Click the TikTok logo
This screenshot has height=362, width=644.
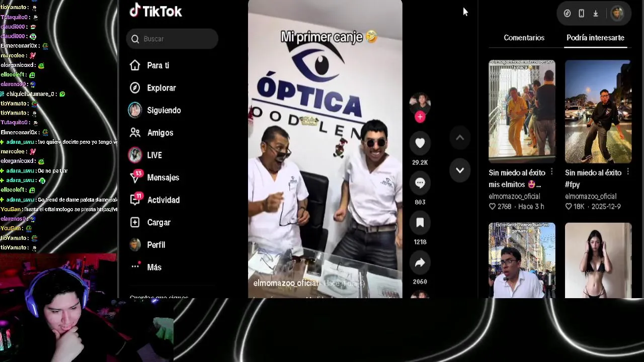tap(155, 11)
